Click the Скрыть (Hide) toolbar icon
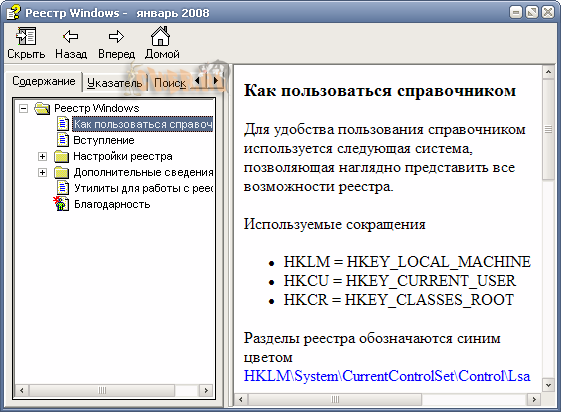Image resolution: width=561 pixels, height=412 pixels. point(26,36)
